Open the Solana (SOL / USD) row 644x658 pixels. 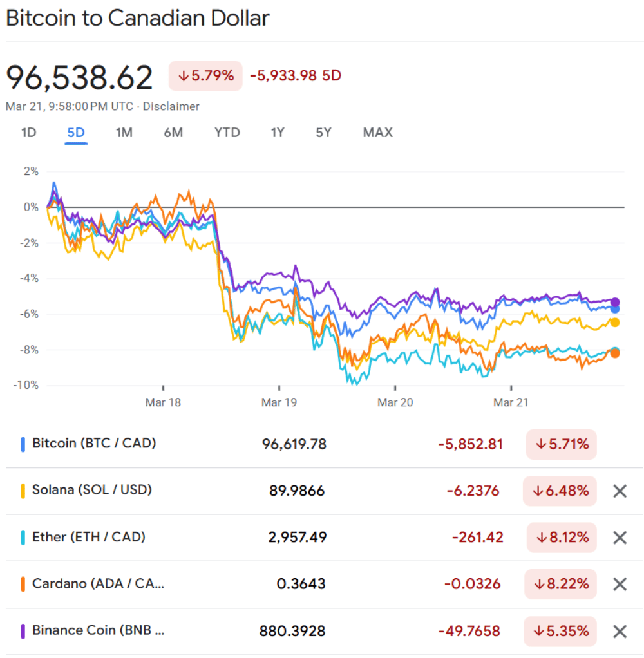92,490
